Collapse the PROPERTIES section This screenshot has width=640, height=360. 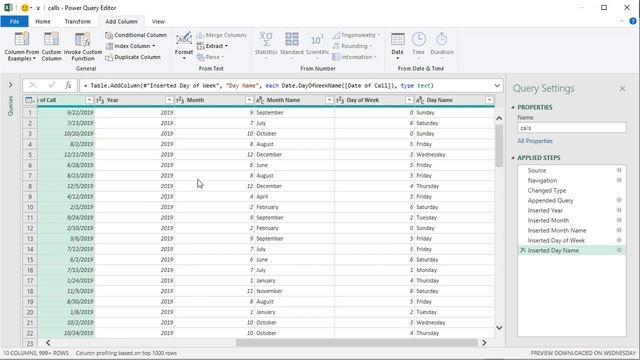(513, 107)
